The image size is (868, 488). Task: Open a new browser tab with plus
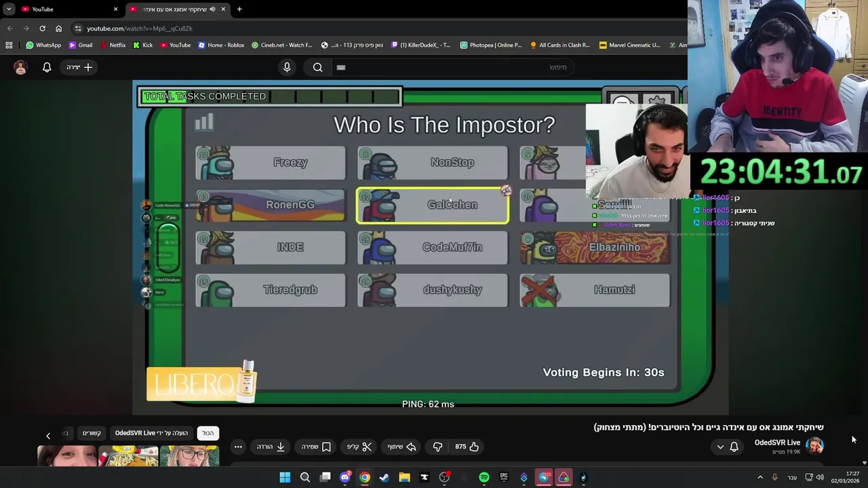[x=239, y=9]
